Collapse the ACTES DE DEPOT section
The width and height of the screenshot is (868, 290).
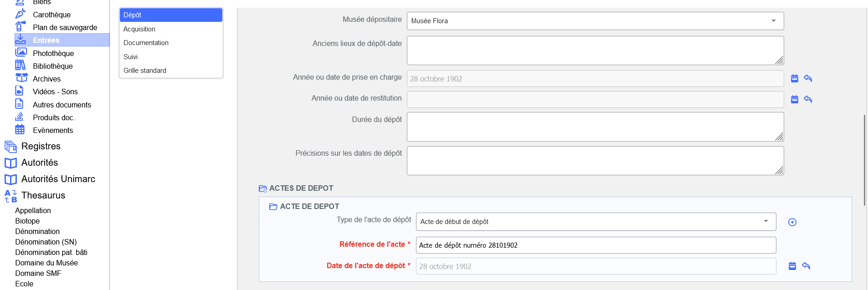click(x=263, y=188)
